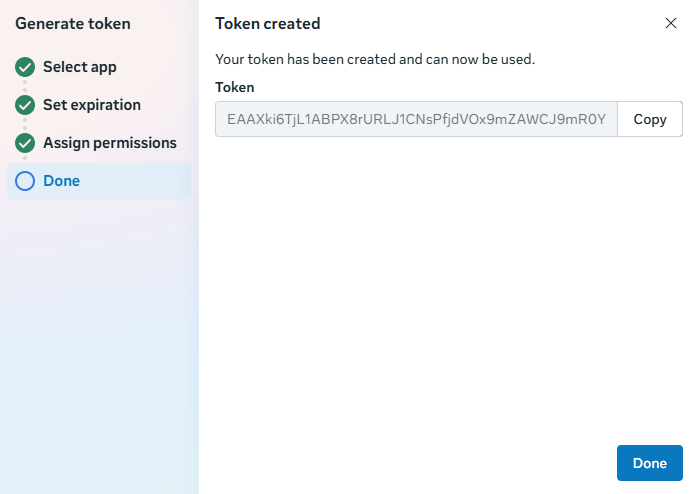Click the empty circle icon beside Done step
This screenshot has width=698, height=494.
25,181
